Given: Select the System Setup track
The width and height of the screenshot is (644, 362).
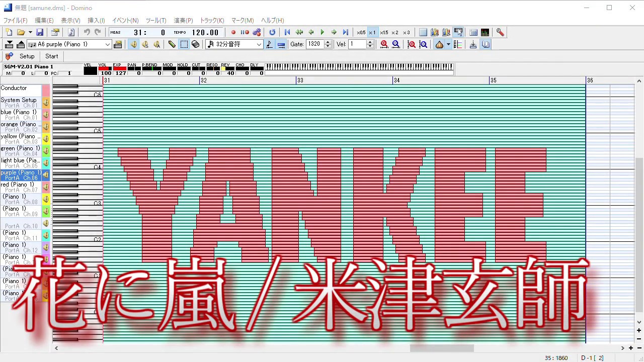Looking at the screenshot, I should tap(21, 103).
